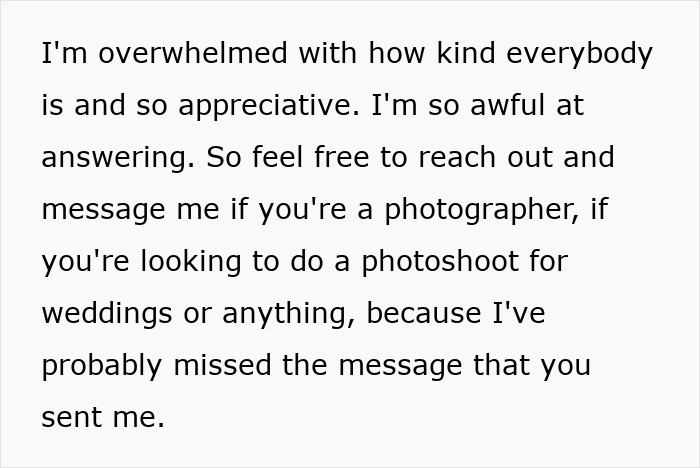Click the word "because" in the text

pyautogui.click(x=425, y=314)
